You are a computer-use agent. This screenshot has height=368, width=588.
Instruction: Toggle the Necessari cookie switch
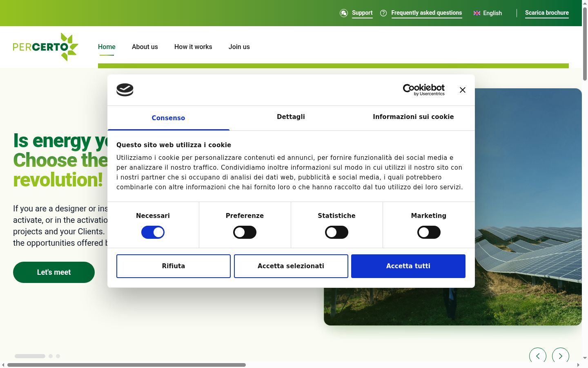(153, 232)
